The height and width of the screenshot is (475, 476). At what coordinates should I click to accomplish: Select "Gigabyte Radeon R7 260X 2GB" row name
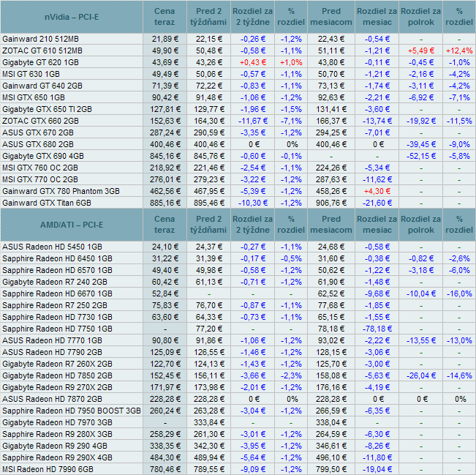(x=57, y=364)
